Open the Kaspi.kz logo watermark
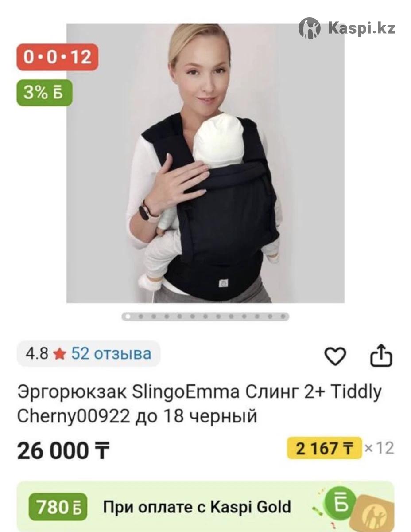This screenshot has width=411, height=532. (x=347, y=28)
